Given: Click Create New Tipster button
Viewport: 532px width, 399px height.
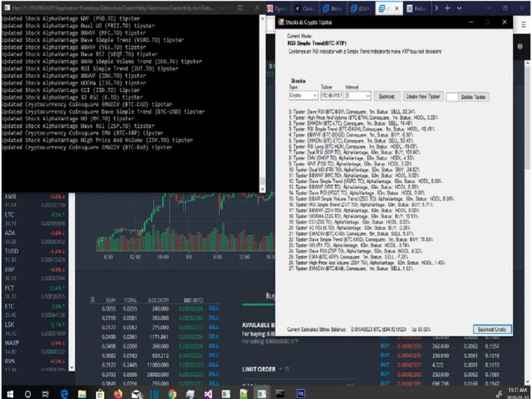Looking at the screenshot, I should click(x=423, y=96).
